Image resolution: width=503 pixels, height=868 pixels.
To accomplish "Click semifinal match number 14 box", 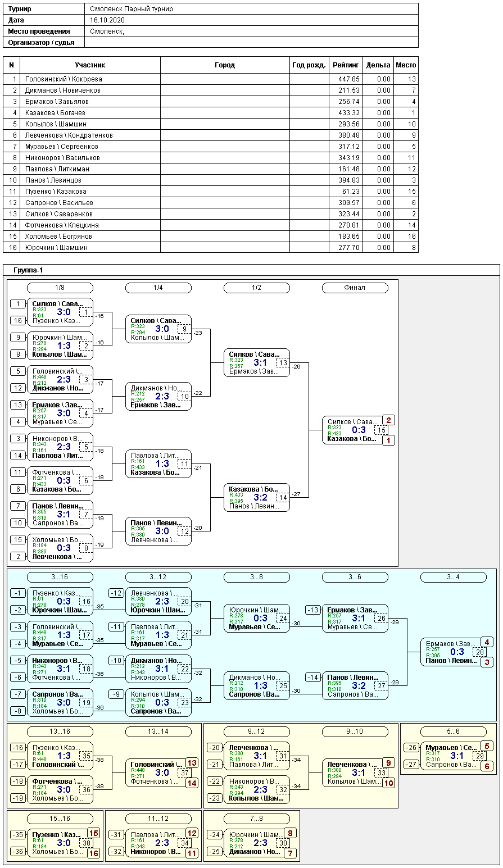I will 283,498.
